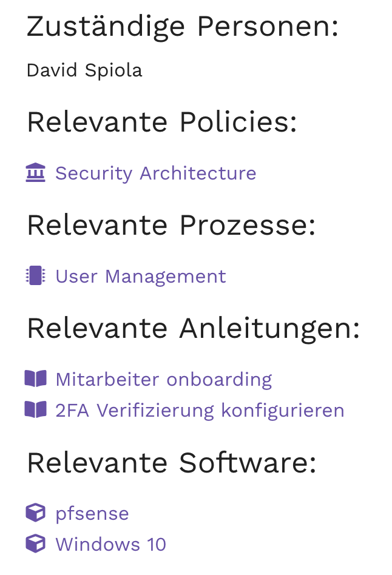
Task: Click the cube icon next to Windows 10
Action: pyautogui.click(x=35, y=545)
